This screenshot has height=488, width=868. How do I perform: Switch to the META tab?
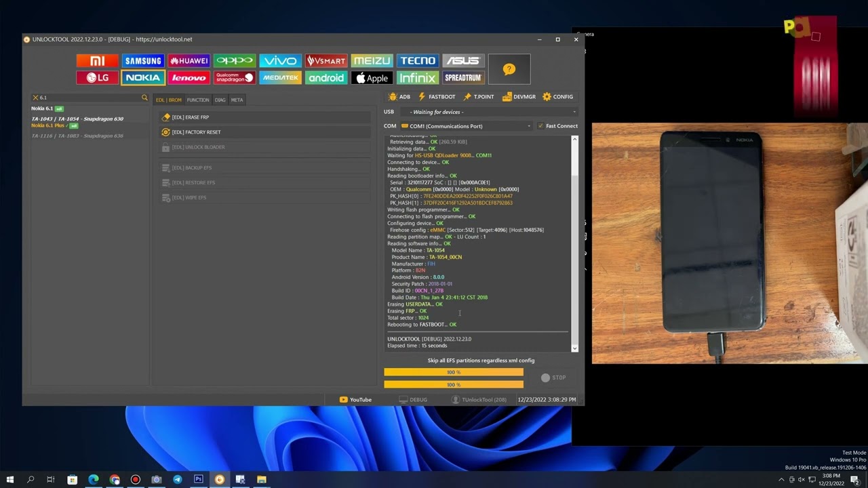(x=237, y=100)
